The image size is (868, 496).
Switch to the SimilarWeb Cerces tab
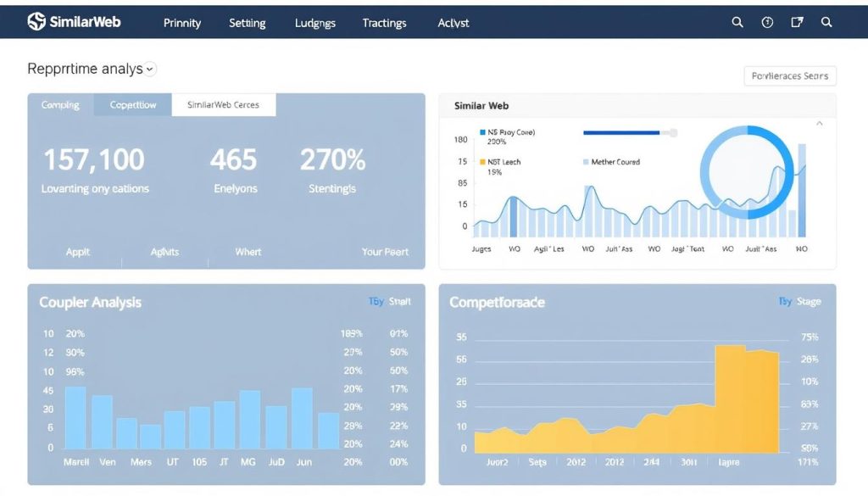pos(224,104)
